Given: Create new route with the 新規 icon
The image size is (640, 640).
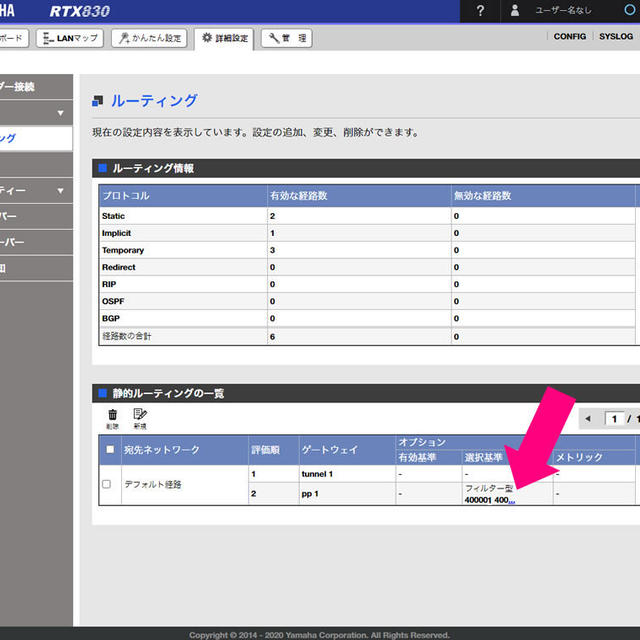Looking at the screenshot, I should pos(140,419).
